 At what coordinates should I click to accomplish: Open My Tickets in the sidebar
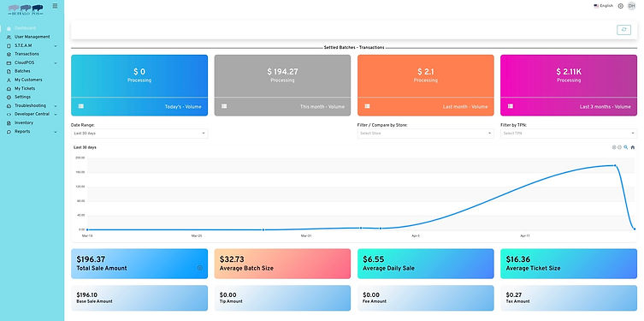click(25, 89)
